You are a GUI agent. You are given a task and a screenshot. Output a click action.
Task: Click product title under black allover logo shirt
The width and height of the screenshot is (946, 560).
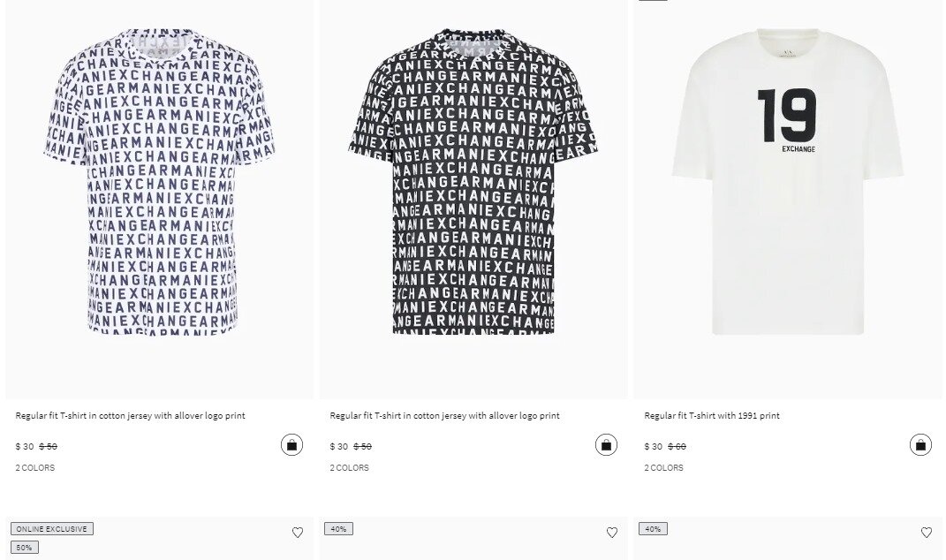[x=444, y=415]
